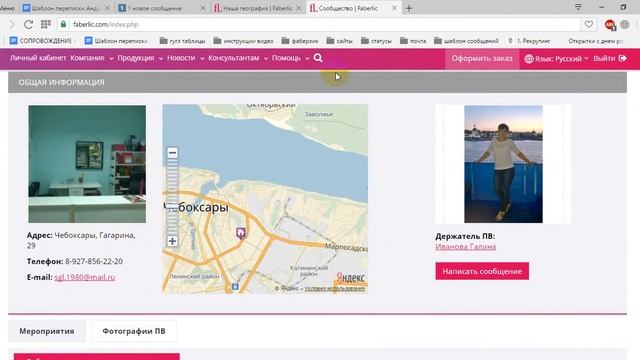
Task: Expand the 'Продукция' menu
Action: tap(140, 58)
